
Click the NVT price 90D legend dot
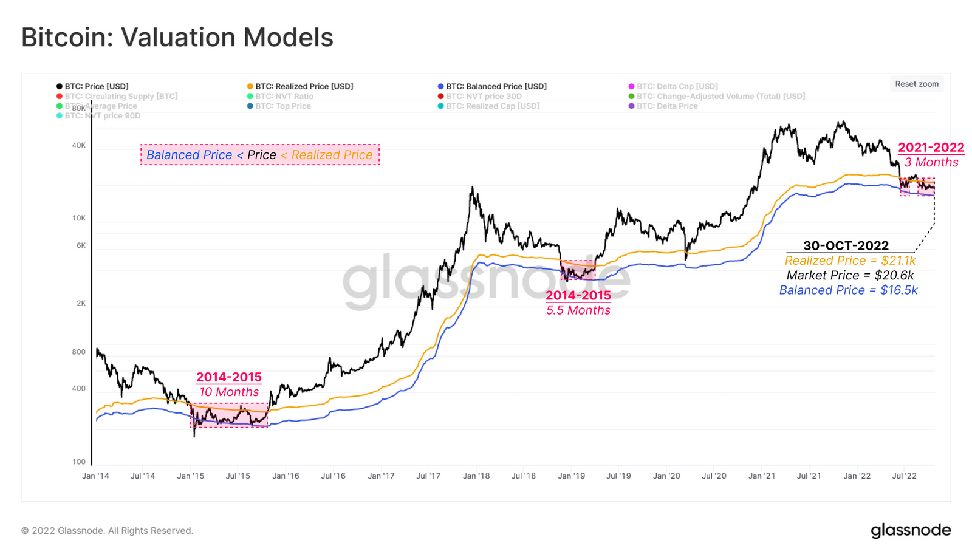pos(59,115)
